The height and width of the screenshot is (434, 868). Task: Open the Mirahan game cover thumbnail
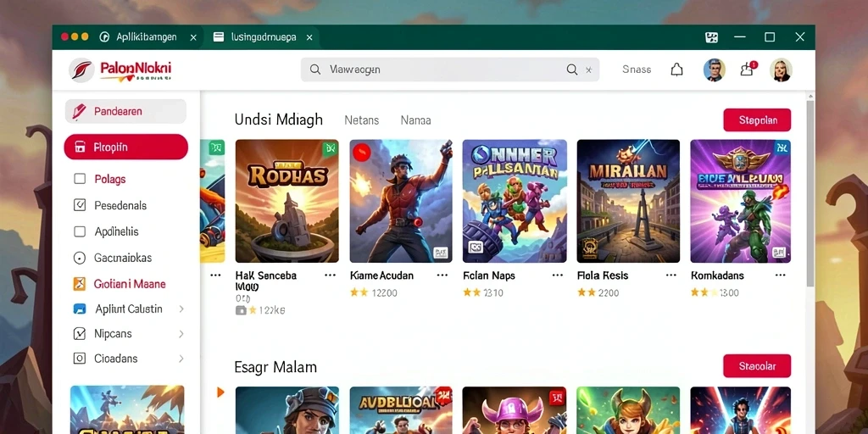(x=628, y=201)
